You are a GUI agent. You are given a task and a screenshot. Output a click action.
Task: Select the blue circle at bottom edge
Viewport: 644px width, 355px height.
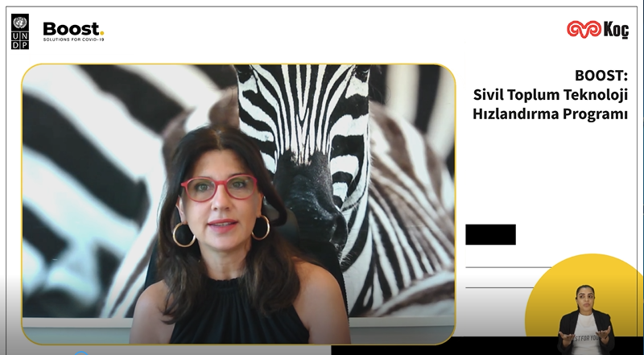click(x=81, y=353)
